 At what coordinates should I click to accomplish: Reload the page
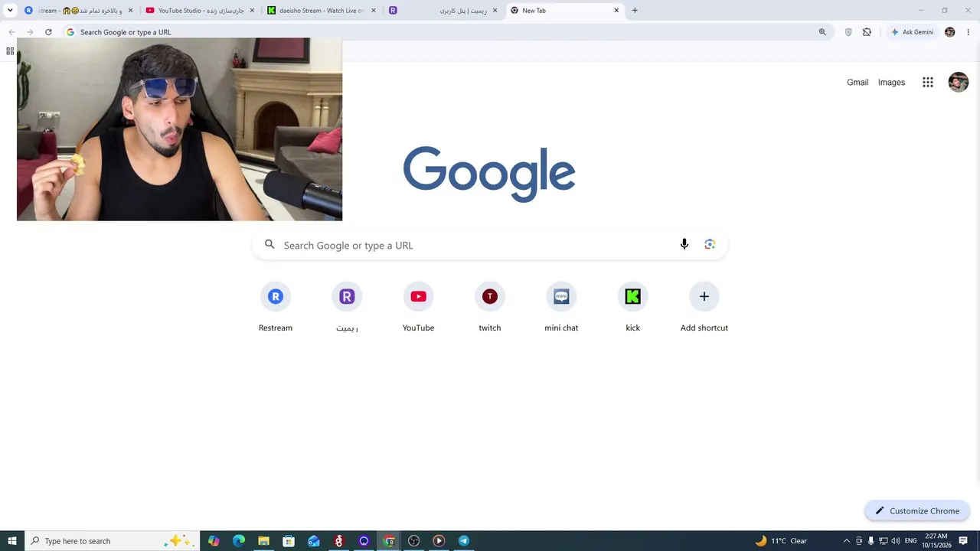point(48,32)
